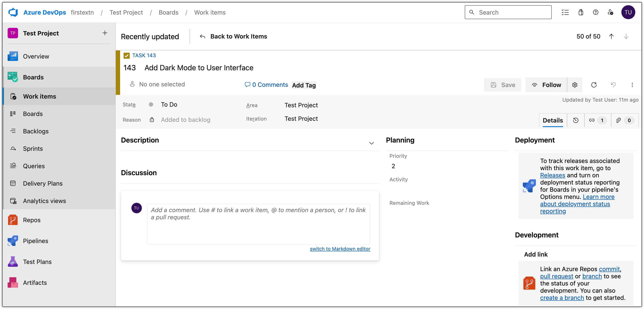This screenshot has width=644, height=309.
Task: Click the Add Tag button
Action: point(304,85)
